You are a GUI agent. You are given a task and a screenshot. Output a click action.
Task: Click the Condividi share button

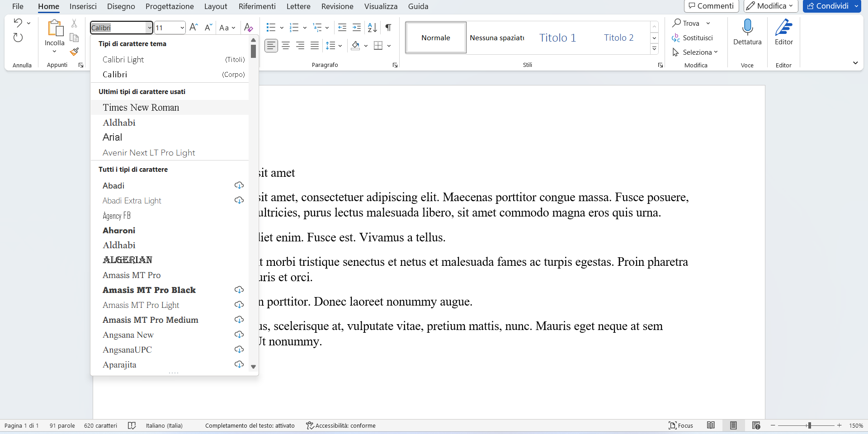click(x=831, y=6)
